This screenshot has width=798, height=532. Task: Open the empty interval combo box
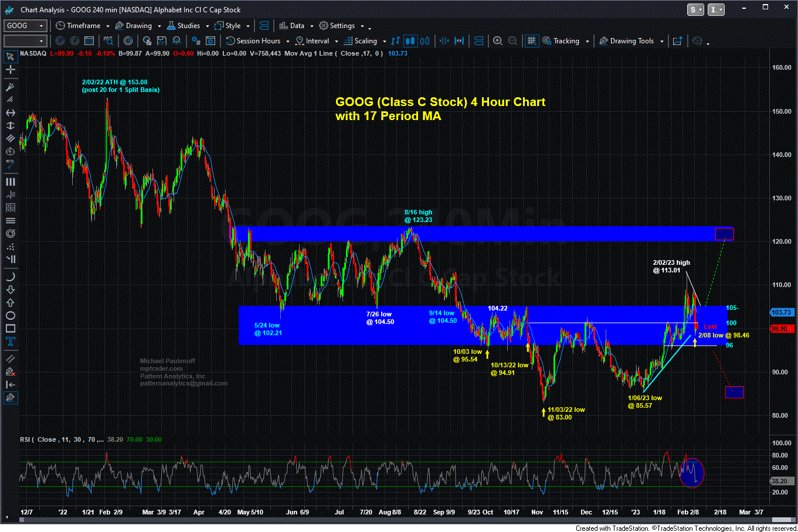[25, 41]
